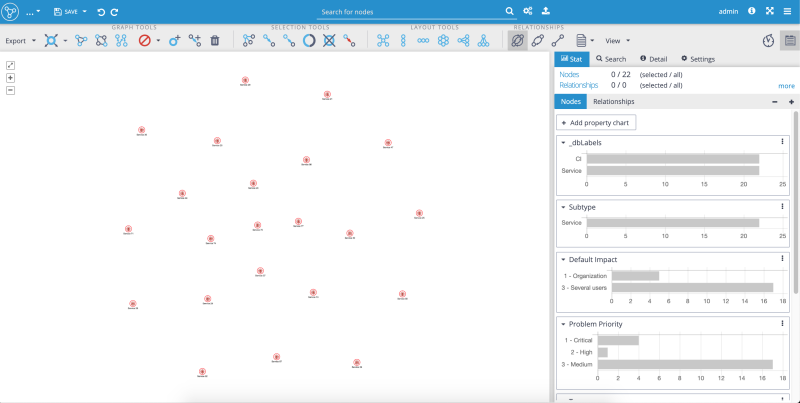Click the Nodes count link
800x403 pixels.
(569, 74)
